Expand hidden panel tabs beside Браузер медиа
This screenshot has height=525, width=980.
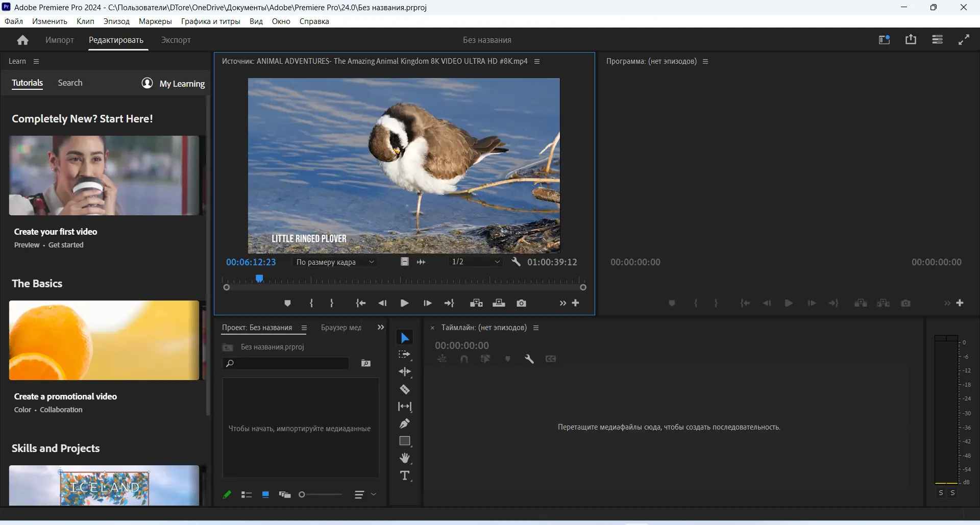380,328
